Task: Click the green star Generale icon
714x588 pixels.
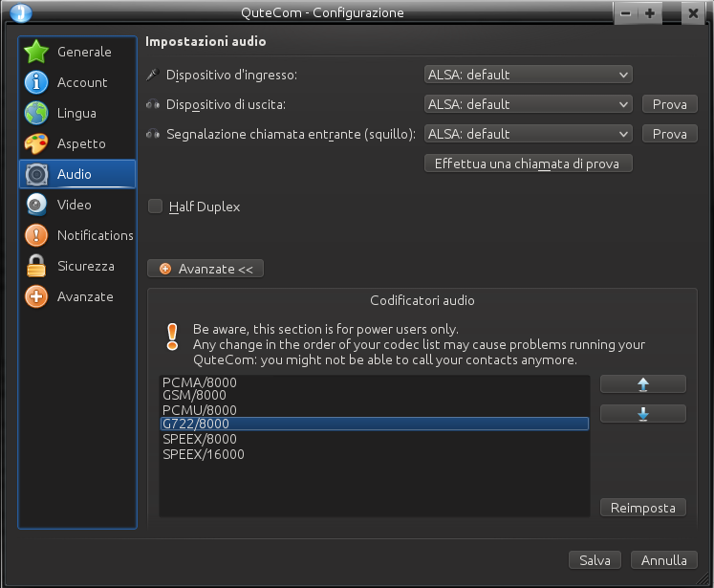Action: pyautogui.click(x=36, y=52)
